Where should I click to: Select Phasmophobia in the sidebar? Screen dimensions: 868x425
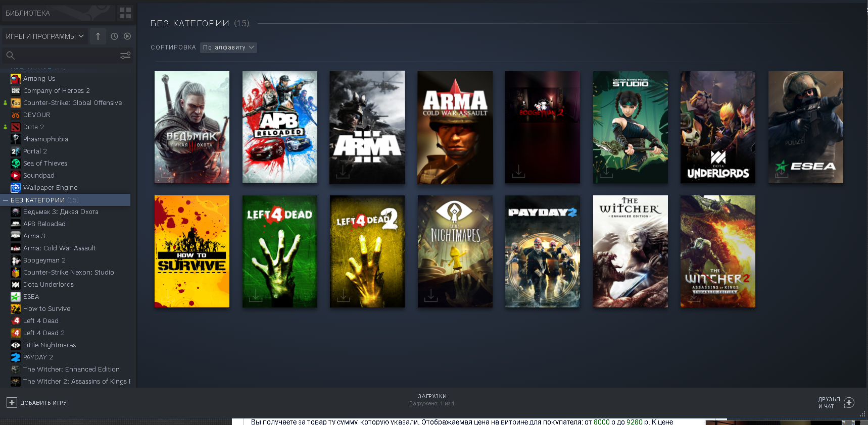point(45,139)
